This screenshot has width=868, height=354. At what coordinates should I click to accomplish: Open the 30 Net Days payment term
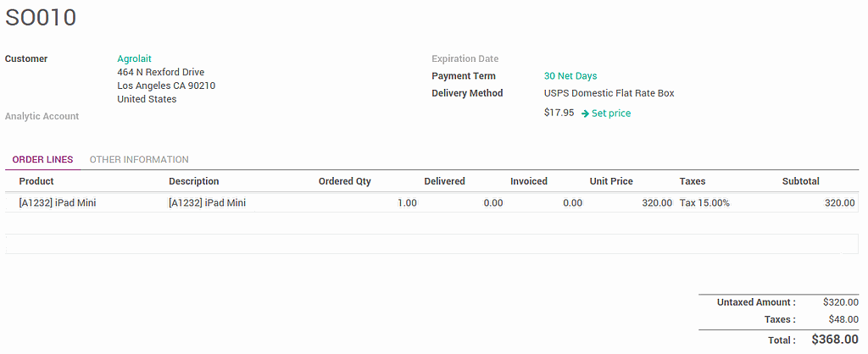pos(570,76)
